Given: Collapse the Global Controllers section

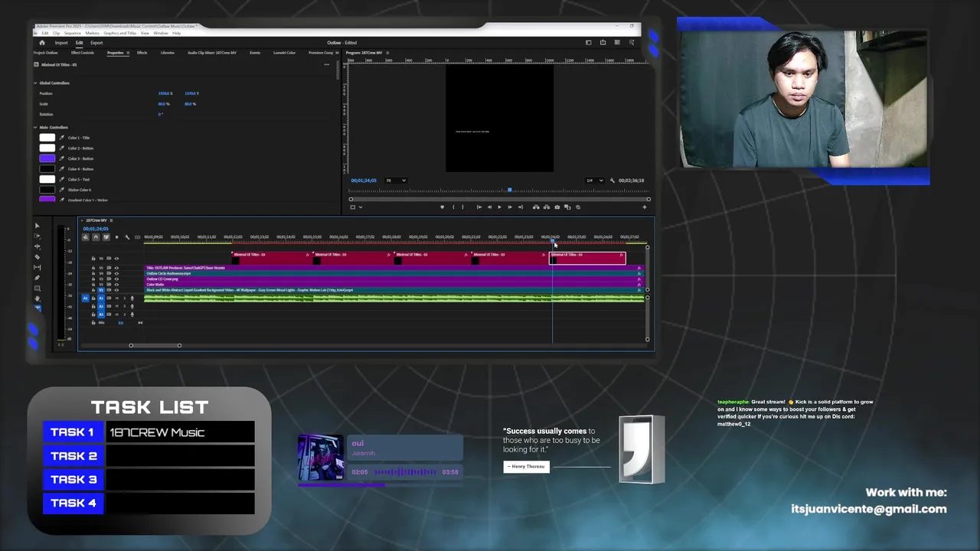Looking at the screenshot, I should 35,83.
